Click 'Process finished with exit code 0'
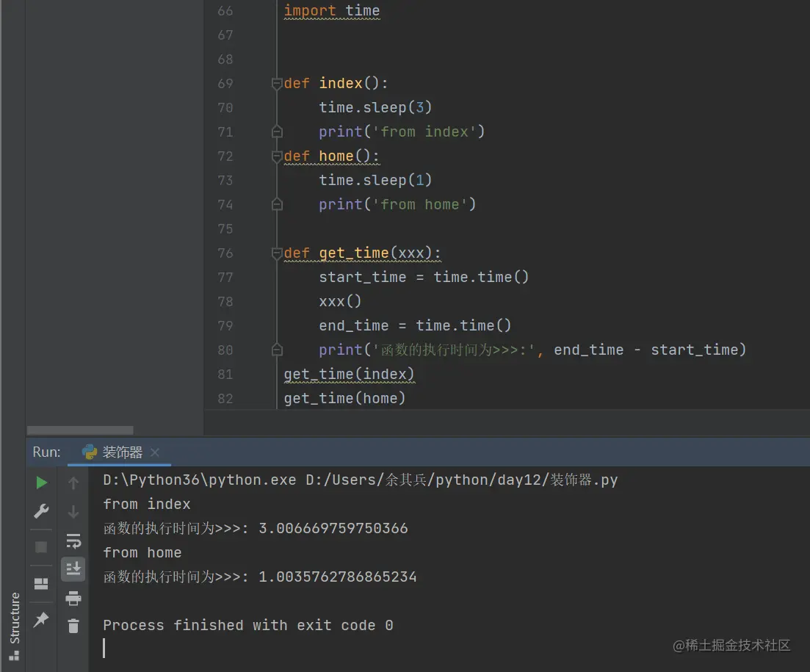Image resolution: width=810 pixels, height=672 pixels. click(248, 626)
